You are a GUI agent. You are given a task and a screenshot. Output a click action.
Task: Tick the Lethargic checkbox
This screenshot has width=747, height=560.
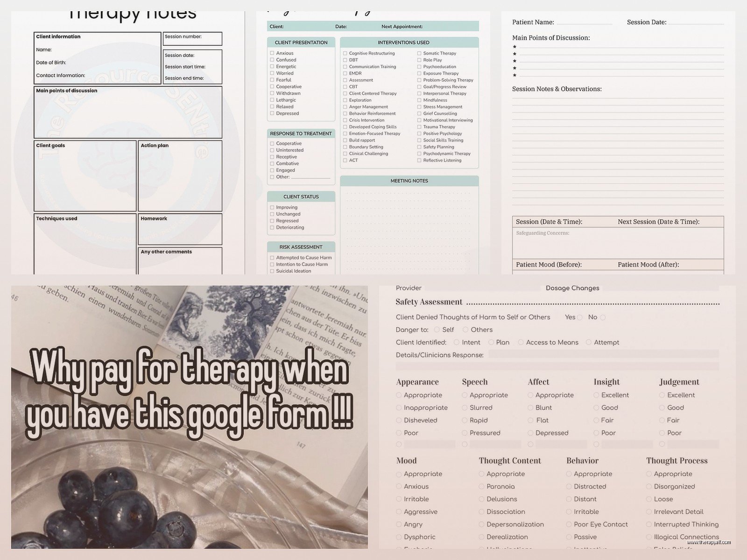tap(272, 100)
